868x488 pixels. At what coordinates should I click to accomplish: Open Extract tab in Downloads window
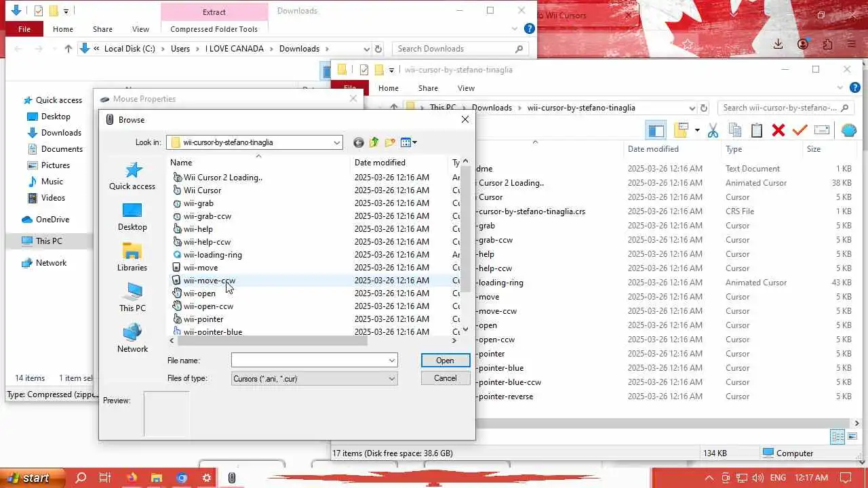[x=214, y=12]
